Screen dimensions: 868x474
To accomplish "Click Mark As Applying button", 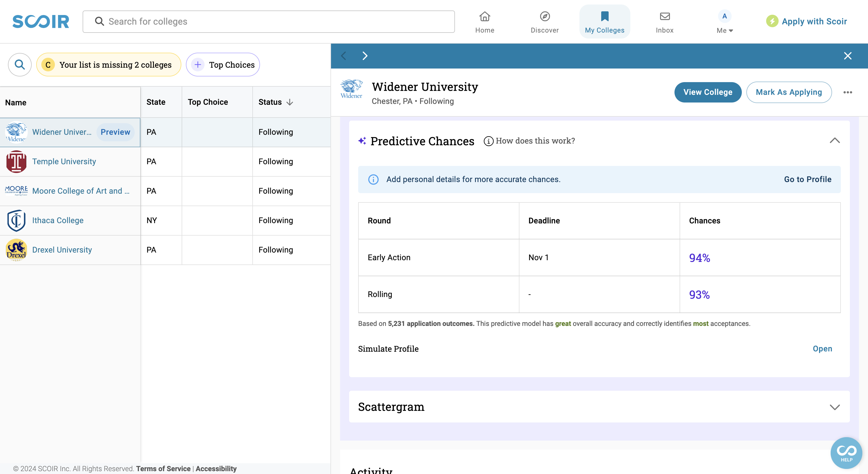I will (x=788, y=92).
